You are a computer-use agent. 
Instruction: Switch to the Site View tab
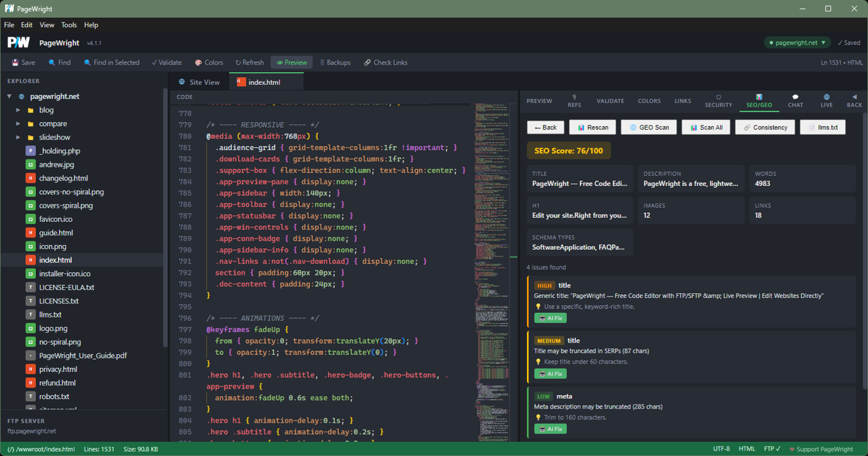pos(199,82)
